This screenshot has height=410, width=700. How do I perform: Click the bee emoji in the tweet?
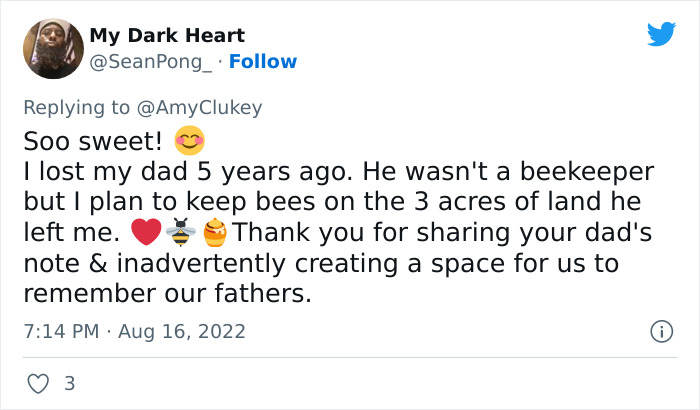pyautogui.click(x=181, y=234)
